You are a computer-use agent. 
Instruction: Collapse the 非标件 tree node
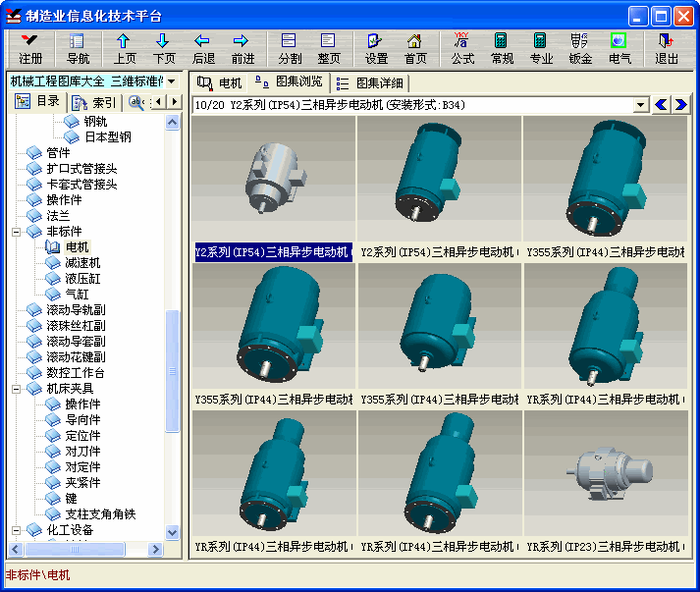coord(18,232)
